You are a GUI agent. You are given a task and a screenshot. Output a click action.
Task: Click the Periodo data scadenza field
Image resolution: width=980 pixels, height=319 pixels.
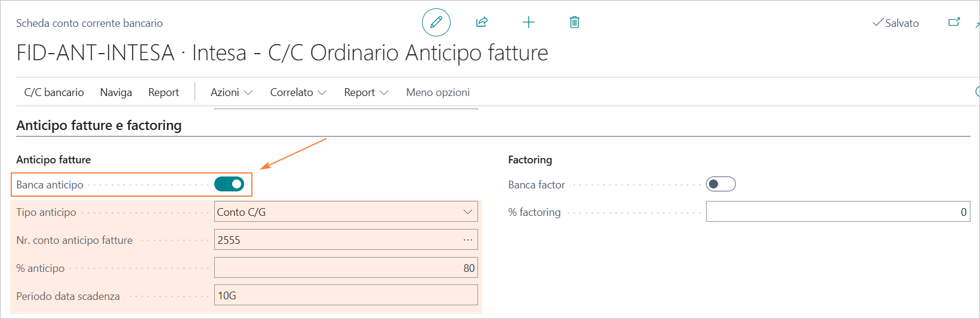coord(346,295)
